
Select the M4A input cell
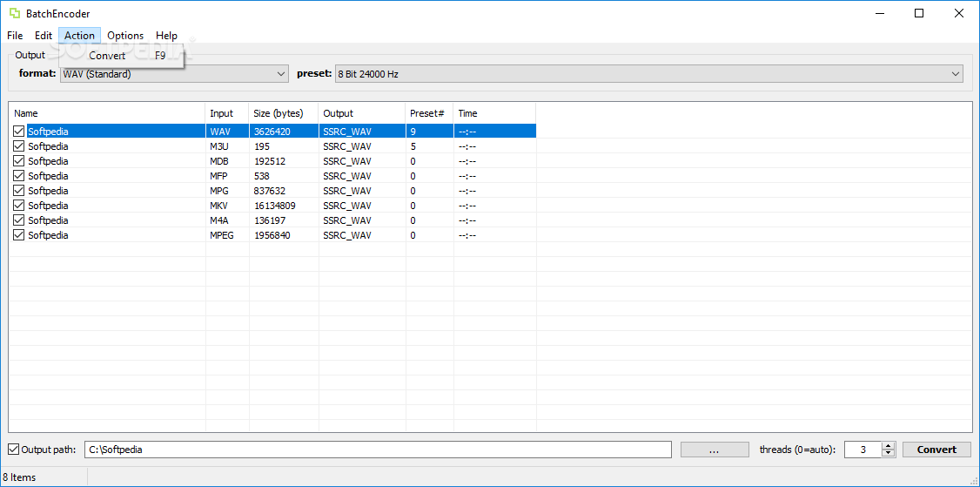click(227, 220)
